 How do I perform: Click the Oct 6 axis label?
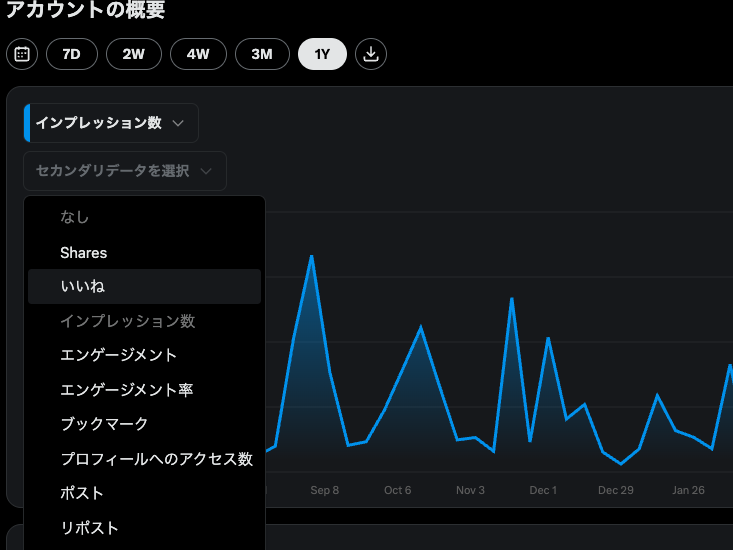tap(397, 490)
